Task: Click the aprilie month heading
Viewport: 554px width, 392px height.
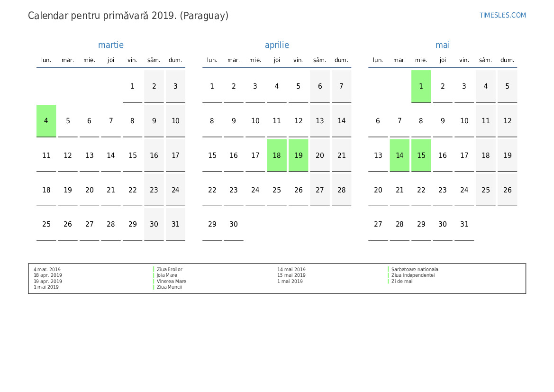Action: [277, 45]
